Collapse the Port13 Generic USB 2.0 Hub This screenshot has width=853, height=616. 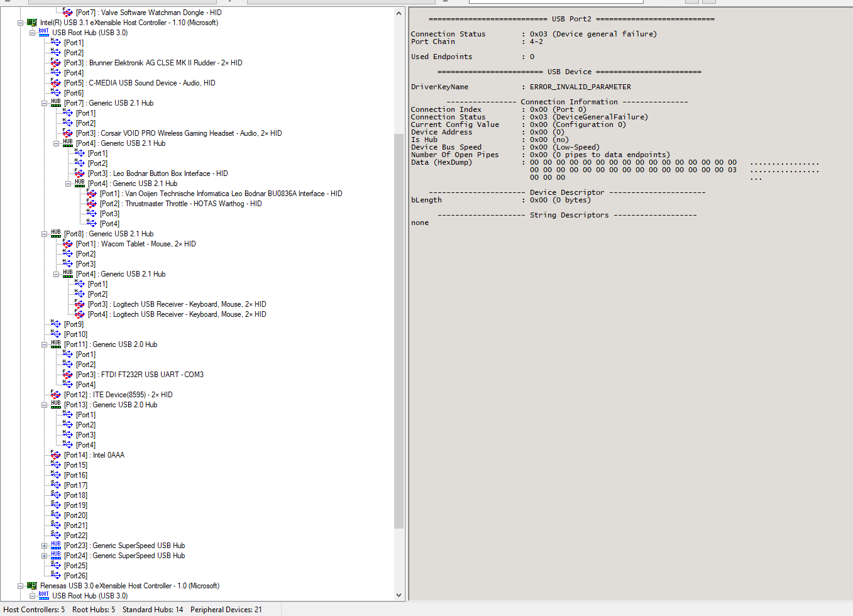[x=44, y=405]
